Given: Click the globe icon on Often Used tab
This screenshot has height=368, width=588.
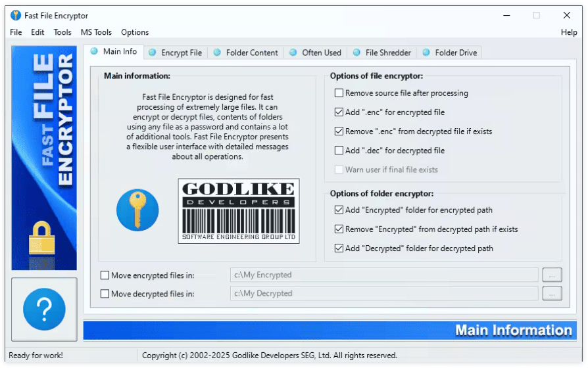Looking at the screenshot, I should coord(293,53).
